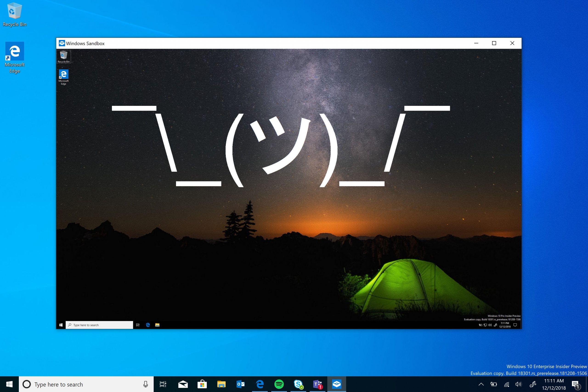
Task: Open Outlook from the host taskbar
Action: tap(241, 384)
